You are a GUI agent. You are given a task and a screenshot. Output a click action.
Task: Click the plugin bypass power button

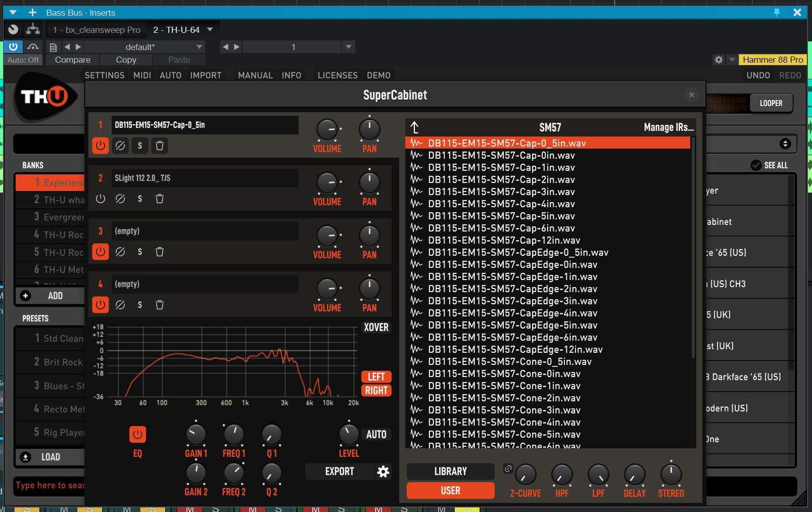[x=13, y=47]
